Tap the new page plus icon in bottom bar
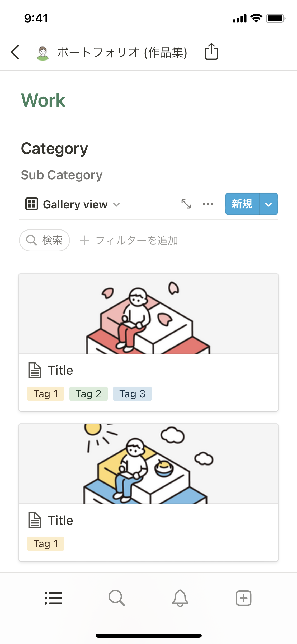The image size is (297, 644). click(x=243, y=598)
